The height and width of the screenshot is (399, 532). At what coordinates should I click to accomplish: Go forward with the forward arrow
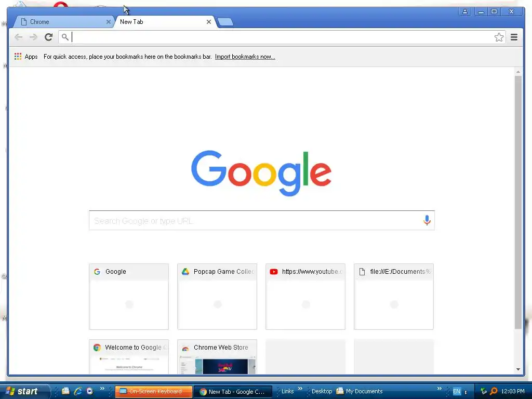(x=33, y=37)
